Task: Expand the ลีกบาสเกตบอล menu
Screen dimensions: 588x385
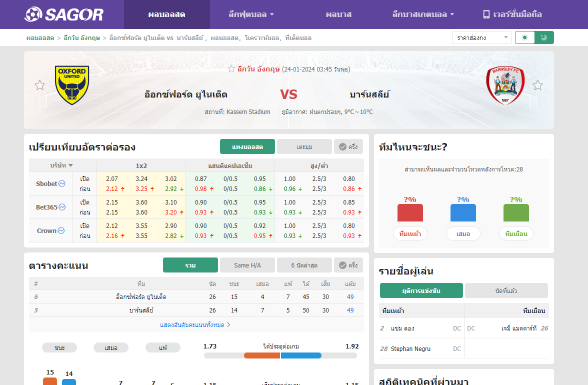Action: [423, 14]
